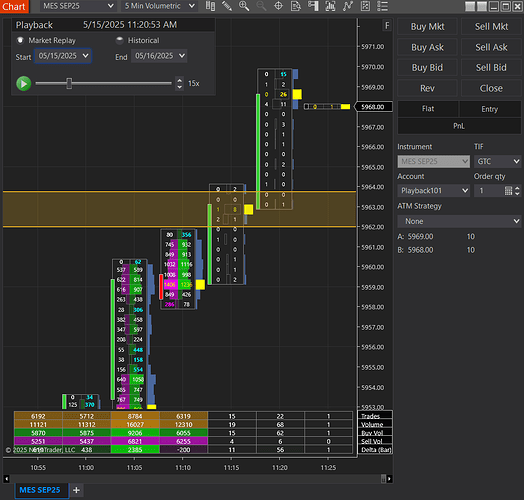Click the 16027 volume cell
Image resolution: width=524 pixels, height=500 pixels.
coord(135,424)
